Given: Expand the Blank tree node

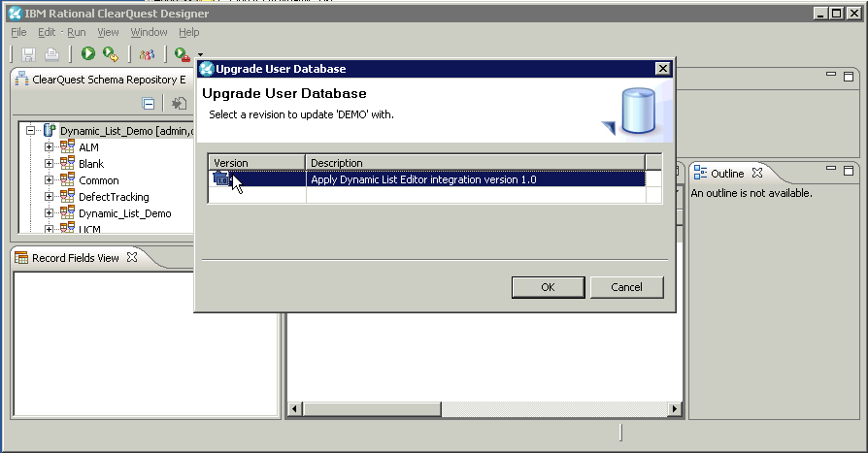Looking at the screenshot, I should click(49, 164).
